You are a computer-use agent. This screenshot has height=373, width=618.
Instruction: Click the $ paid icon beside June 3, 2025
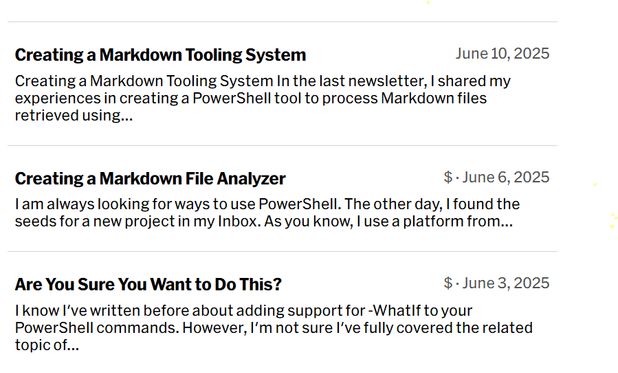click(x=448, y=283)
